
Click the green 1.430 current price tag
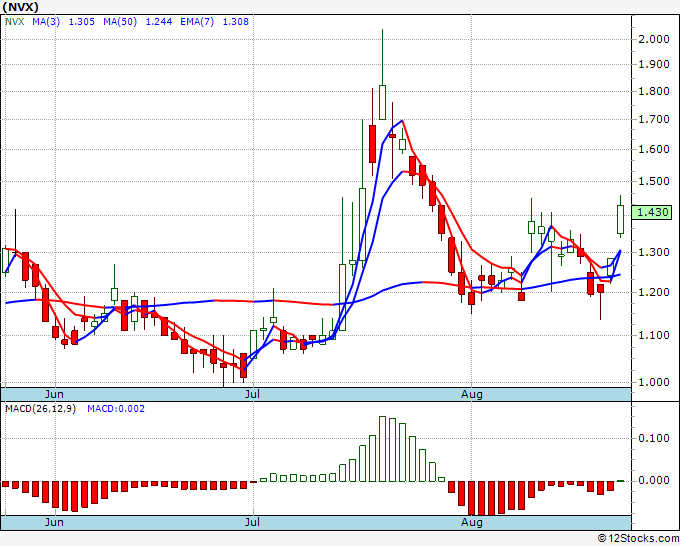point(652,213)
